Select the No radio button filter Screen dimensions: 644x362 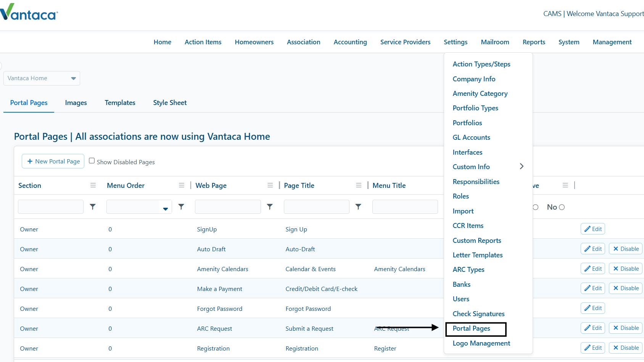pyautogui.click(x=562, y=207)
